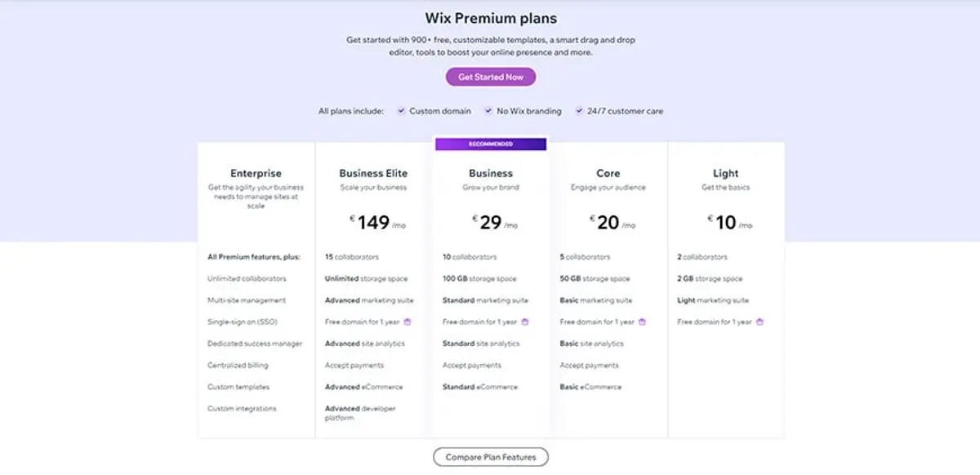Click the gift icon in the Light plan column
The height and width of the screenshot is (475, 980).
coord(758,322)
